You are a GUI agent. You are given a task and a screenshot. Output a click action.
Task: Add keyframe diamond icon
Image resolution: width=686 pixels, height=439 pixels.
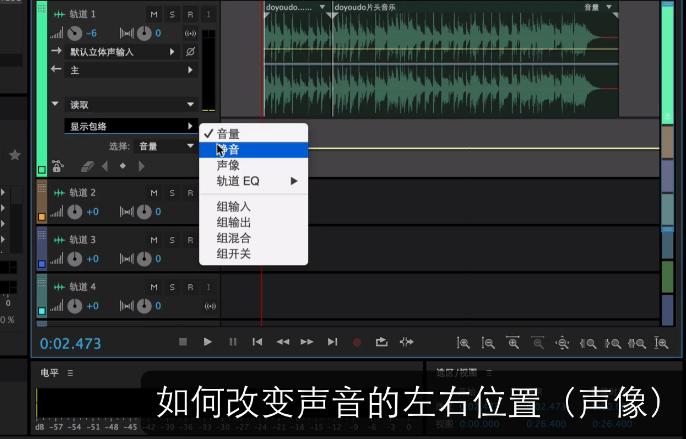[123, 166]
